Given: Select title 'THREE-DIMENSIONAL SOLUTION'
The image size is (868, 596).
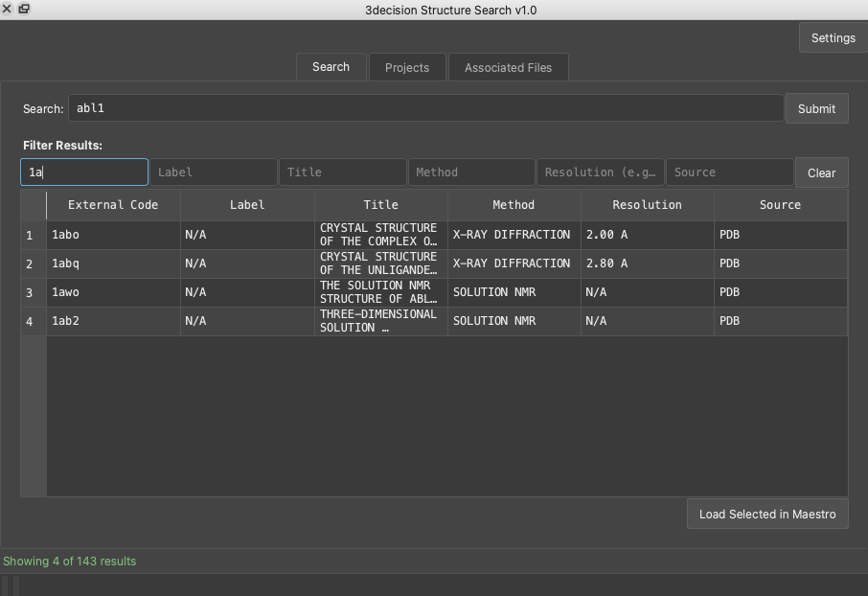Looking at the screenshot, I should pos(381,321).
